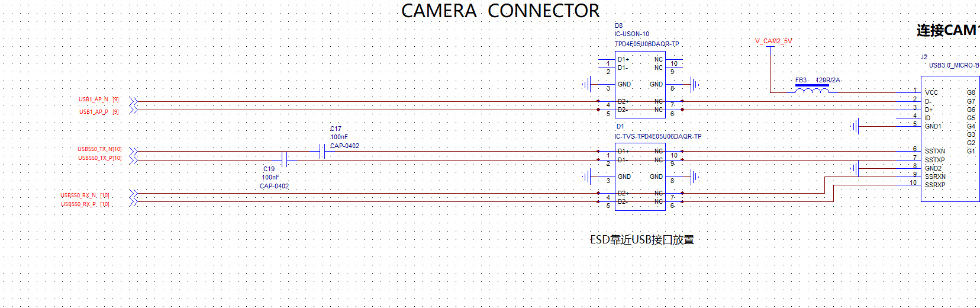Click the USB1_AP_P [9] net label
The image size is (980, 308).
pyautogui.click(x=99, y=111)
